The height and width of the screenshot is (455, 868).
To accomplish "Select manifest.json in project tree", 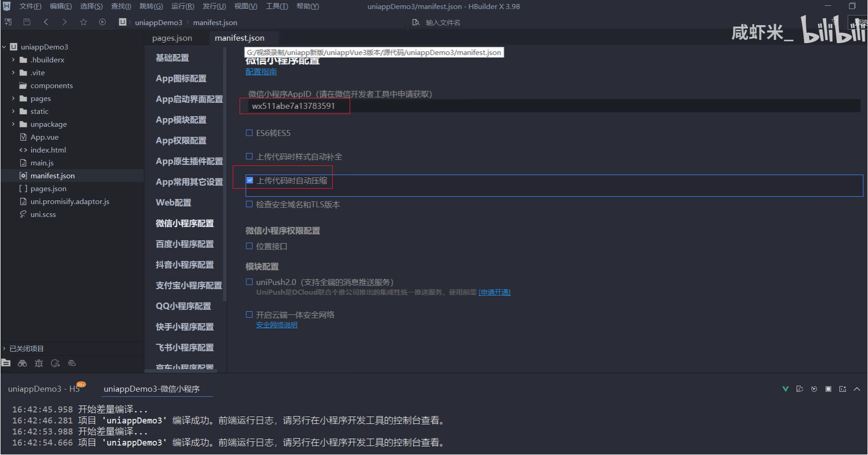I will [x=52, y=175].
